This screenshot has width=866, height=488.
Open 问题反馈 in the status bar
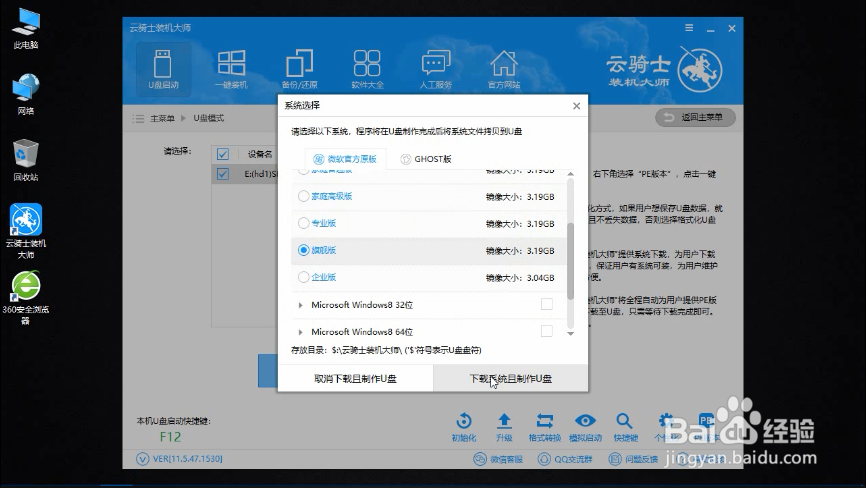(x=633, y=459)
